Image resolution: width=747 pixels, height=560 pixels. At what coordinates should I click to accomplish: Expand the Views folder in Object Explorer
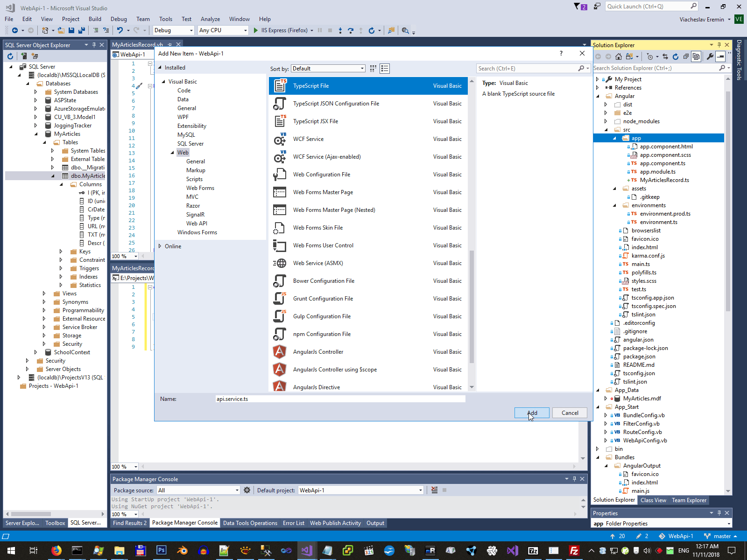[44, 294]
